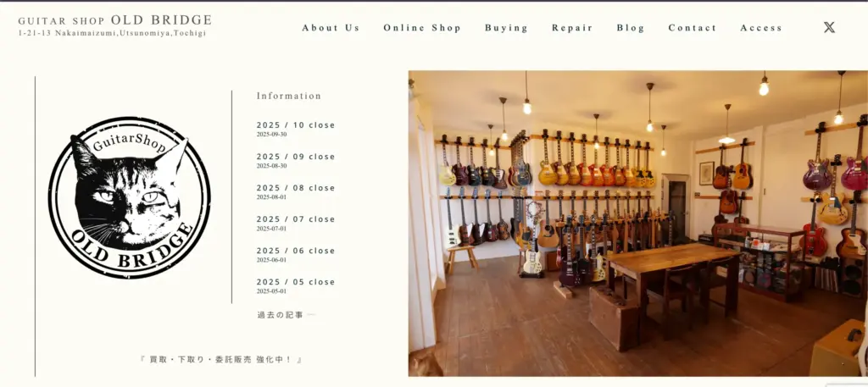868x387 pixels.
Task: Click the GUITAR SHOP OLD BRIDGE title
Action: coord(115,20)
